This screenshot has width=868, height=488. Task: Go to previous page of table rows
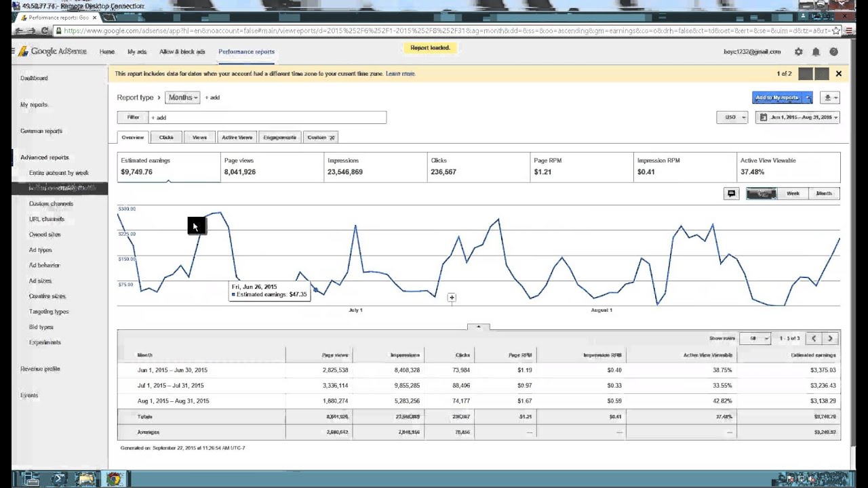point(814,338)
